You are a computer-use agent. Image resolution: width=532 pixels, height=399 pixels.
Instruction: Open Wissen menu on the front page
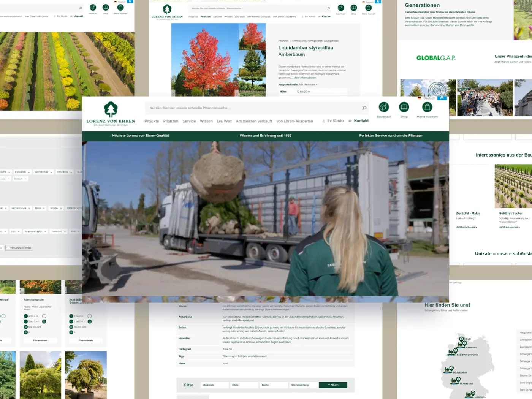206,121
